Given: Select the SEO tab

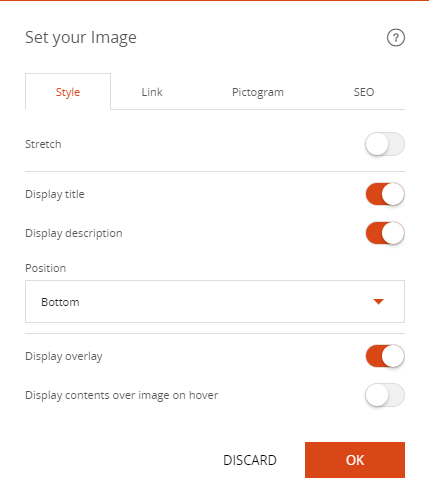Looking at the screenshot, I should [x=364, y=92].
